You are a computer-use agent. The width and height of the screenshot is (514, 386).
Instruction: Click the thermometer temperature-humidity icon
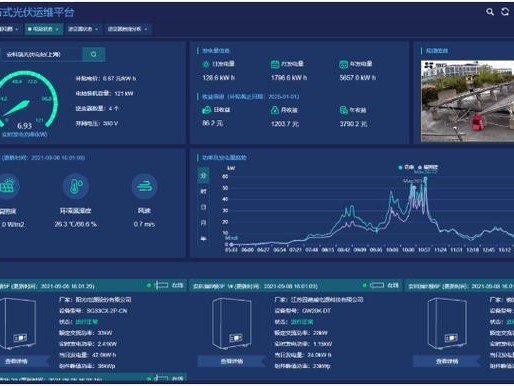[76, 186]
